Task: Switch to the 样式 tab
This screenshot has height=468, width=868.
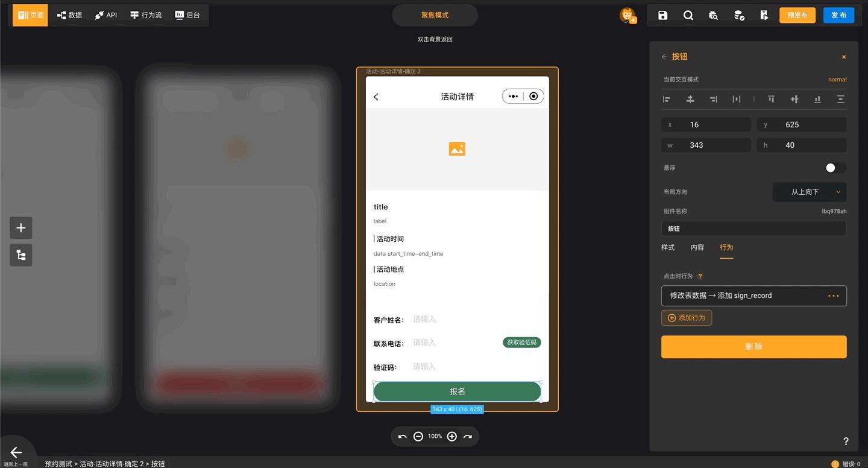Action: coord(668,247)
